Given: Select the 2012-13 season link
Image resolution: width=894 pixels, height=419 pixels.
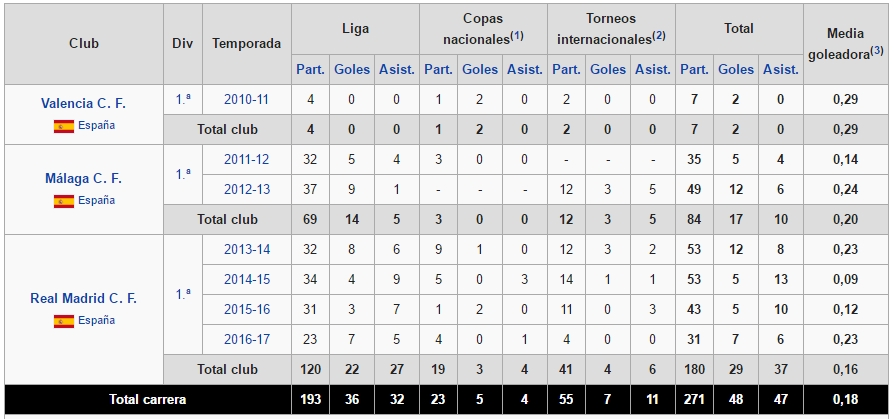Looking at the screenshot, I should 246,189.
